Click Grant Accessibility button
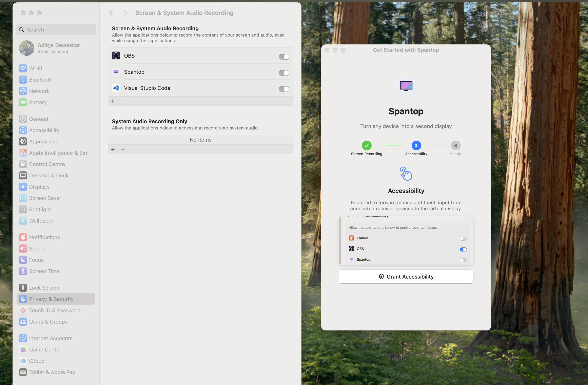This screenshot has width=588, height=385. (406, 277)
